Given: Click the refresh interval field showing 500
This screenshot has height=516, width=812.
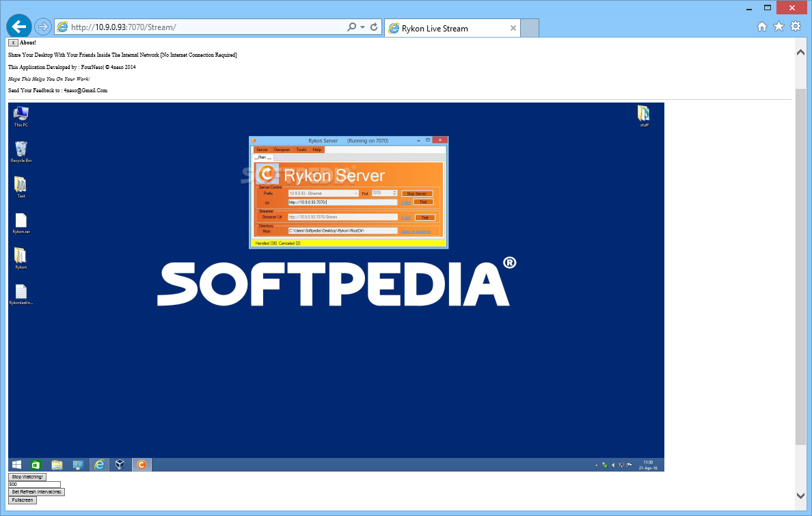Looking at the screenshot, I should (x=34, y=485).
